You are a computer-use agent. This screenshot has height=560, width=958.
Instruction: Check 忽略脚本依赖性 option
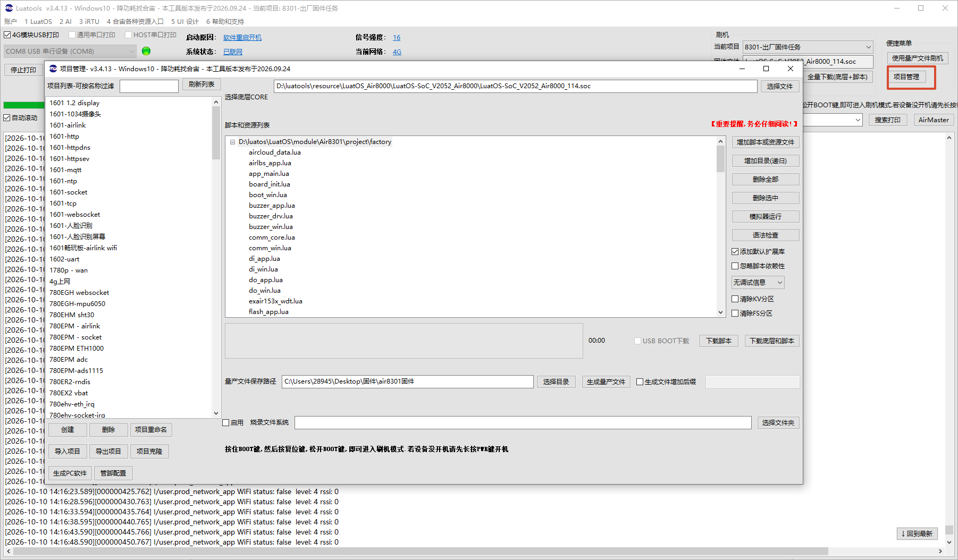click(735, 266)
